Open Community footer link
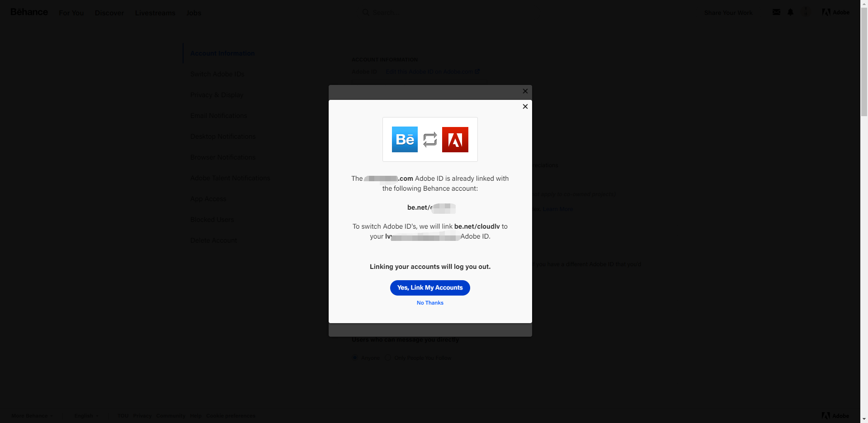Image resolution: width=868 pixels, height=423 pixels. click(x=171, y=416)
